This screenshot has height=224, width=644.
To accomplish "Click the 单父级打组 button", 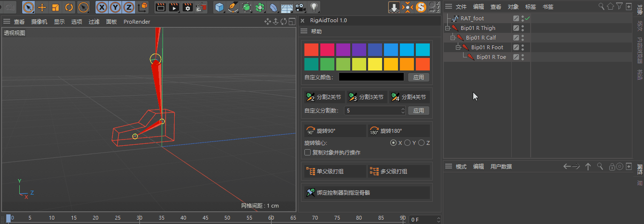I will [x=335, y=171].
